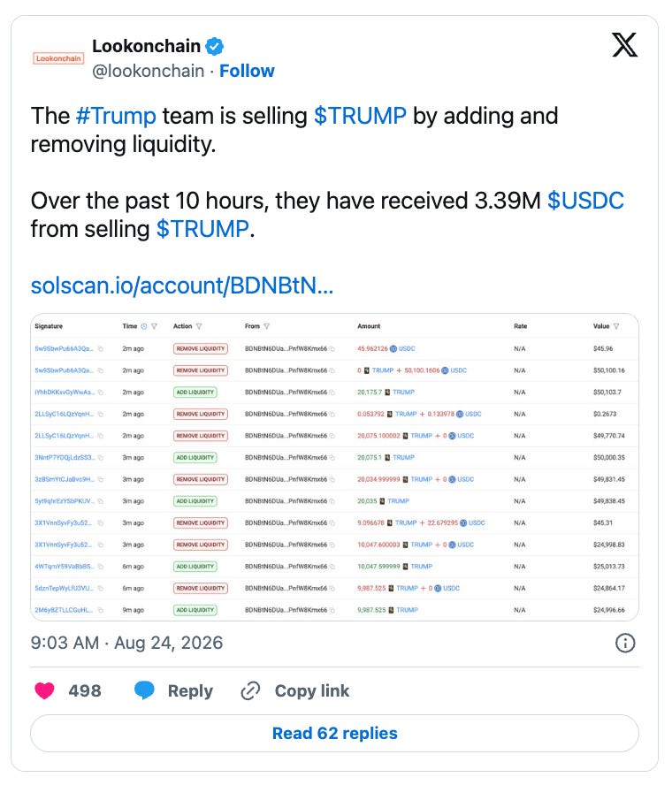This screenshot has height=785, width=672.
Task: Open the Value column filter
Action: [x=616, y=326]
